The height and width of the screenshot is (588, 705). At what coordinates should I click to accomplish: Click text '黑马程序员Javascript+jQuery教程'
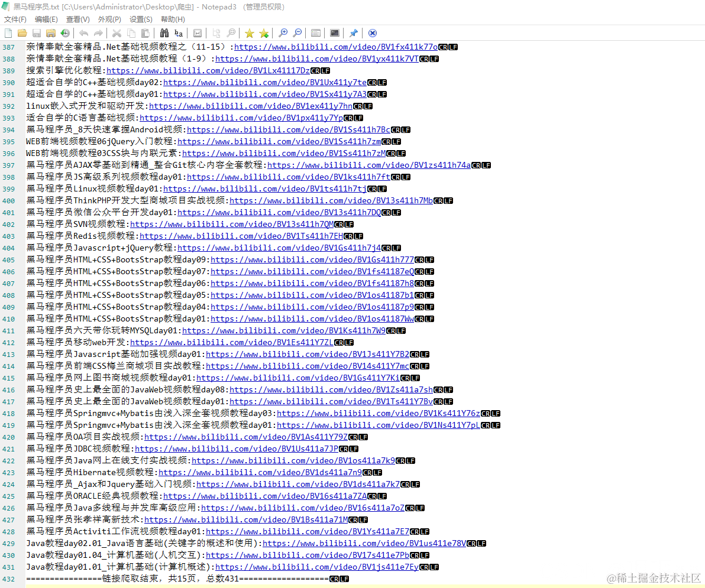(x=101, y=248)
